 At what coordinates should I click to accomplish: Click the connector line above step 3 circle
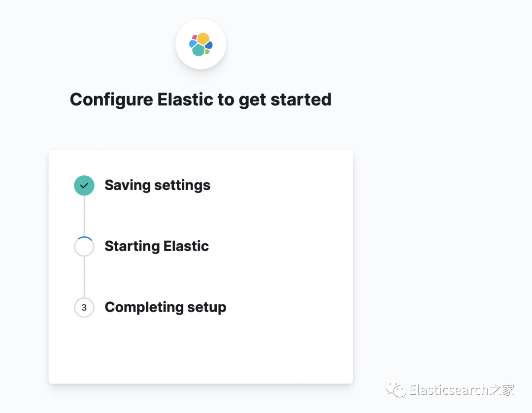(84, 277)
